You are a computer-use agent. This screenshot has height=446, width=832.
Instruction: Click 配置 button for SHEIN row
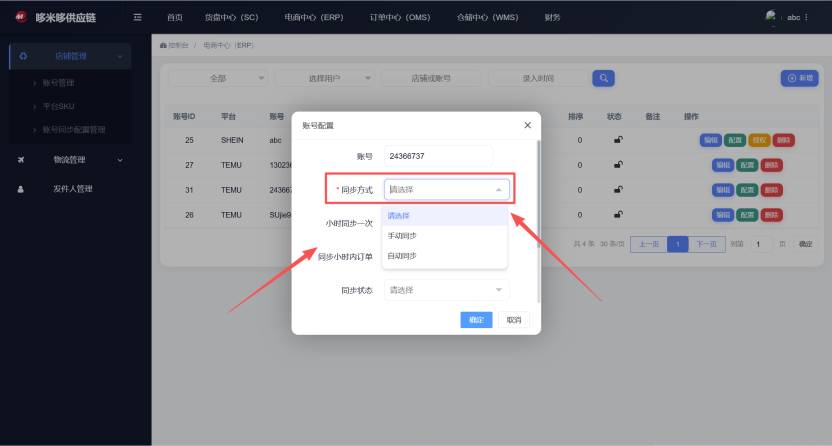coord(735,140)
